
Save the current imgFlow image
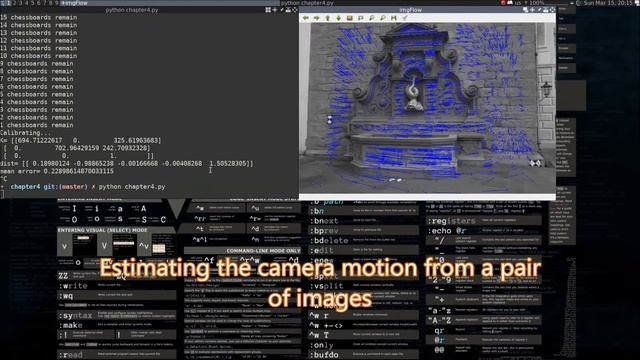393,18
